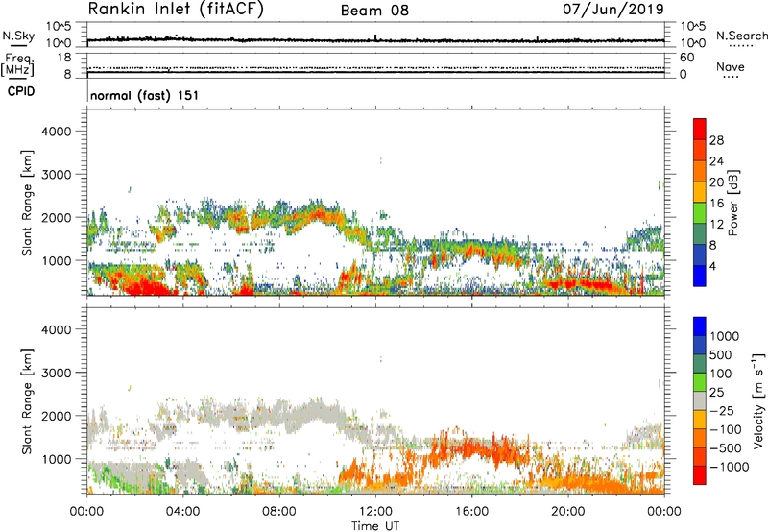Image resolution: width=768 pixels, height=532 pixels.
Task: Click the "500" velocity colorbar label
Action: 720,354
